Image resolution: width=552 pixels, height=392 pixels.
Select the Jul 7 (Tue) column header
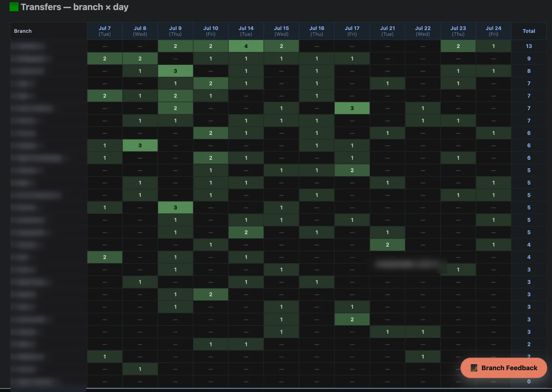[x=105, y=31]
